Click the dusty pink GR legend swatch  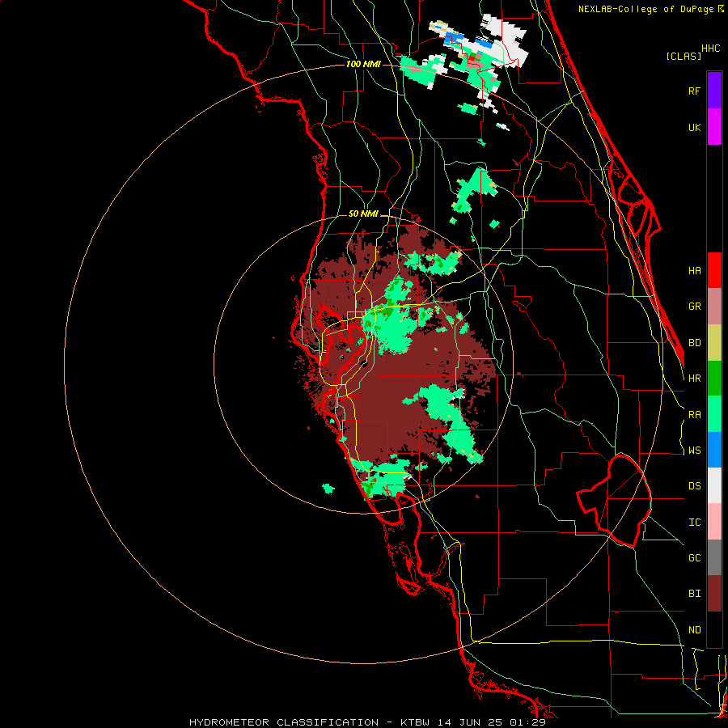pos(714,307)
